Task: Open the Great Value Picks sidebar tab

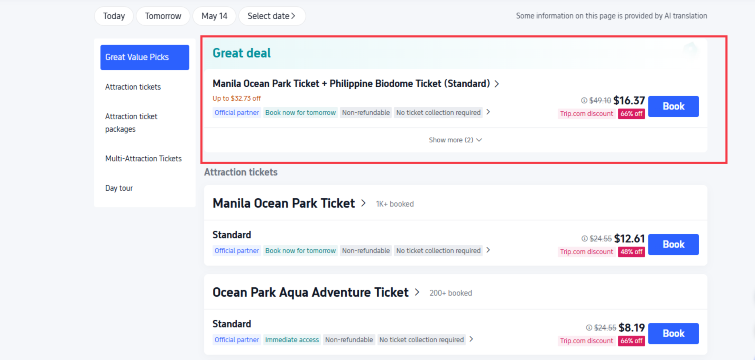Action: (144, 57)
